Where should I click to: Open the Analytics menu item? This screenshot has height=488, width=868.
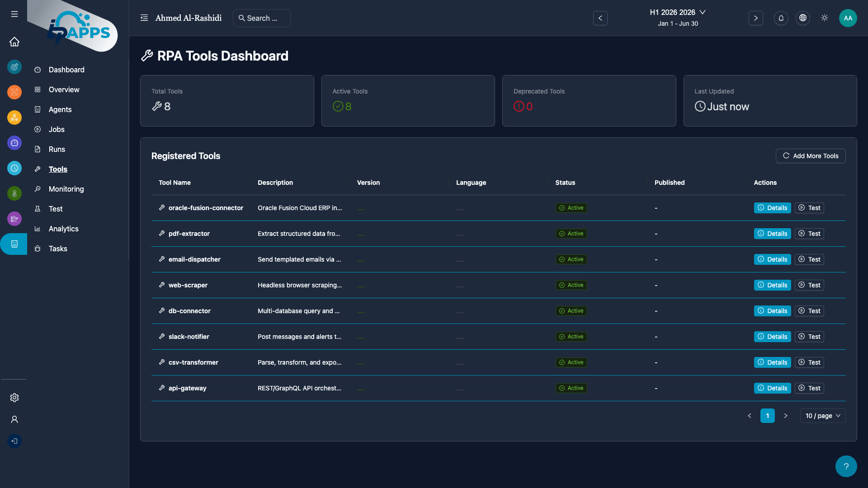63,229
